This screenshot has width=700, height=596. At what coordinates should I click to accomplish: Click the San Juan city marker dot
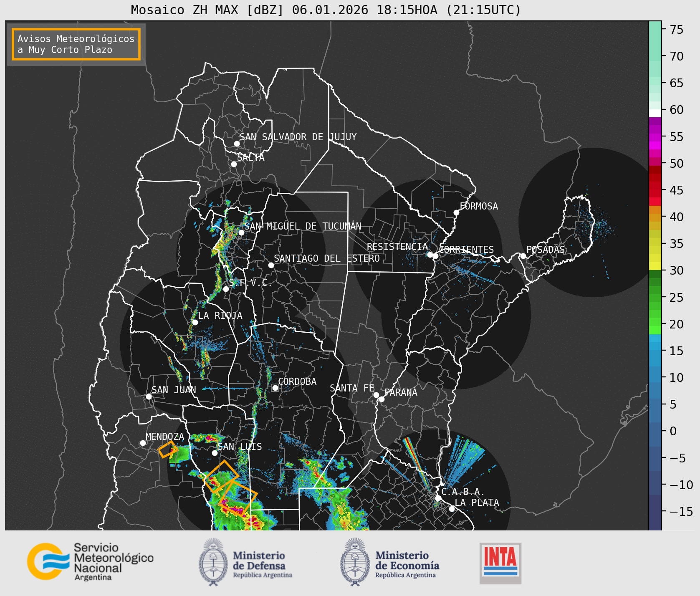(149, 396)
